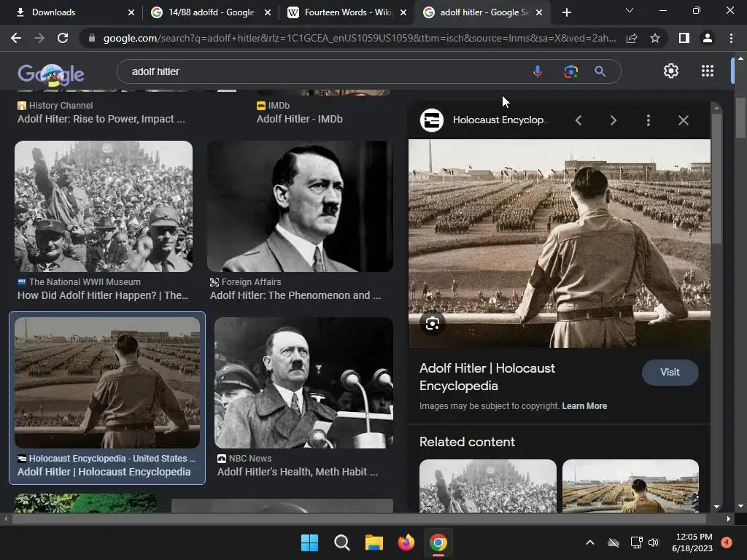Show previous image in preview panel
747x560 pixels.
[x=578, y=120]
